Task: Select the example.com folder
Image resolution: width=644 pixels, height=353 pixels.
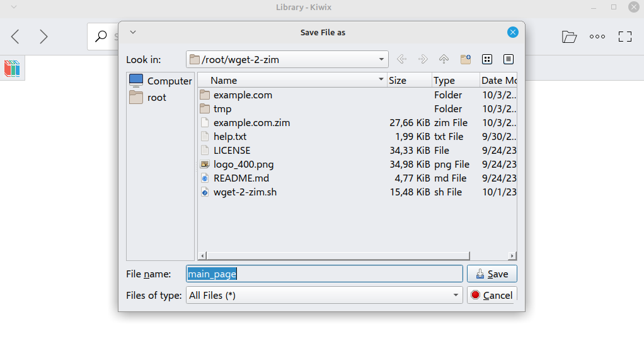Action: (243, 95)
